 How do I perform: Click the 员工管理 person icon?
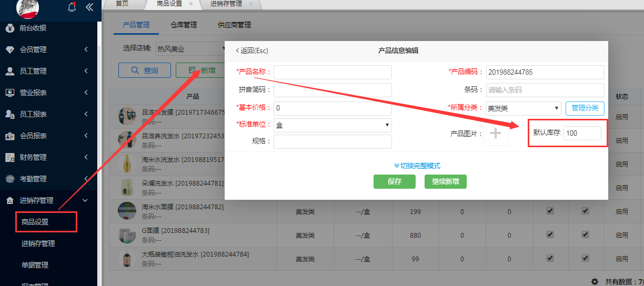point(9,71)
